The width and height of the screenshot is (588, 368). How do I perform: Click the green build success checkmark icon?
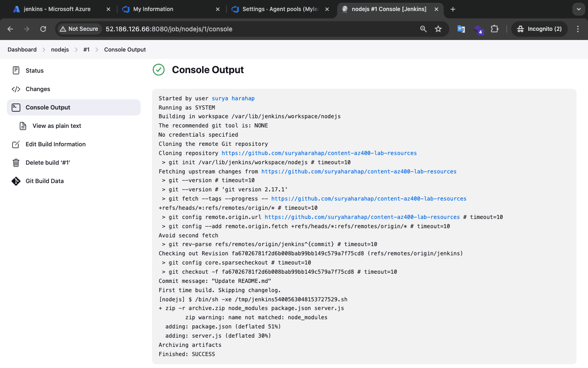coord(158,70)
